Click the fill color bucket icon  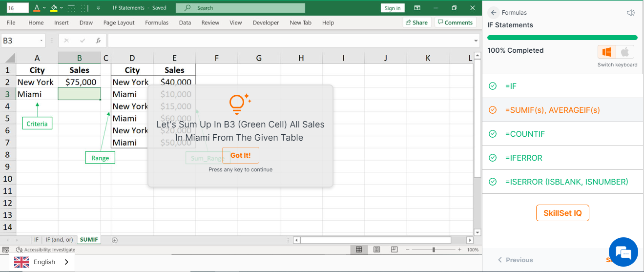tap(54, 8)
